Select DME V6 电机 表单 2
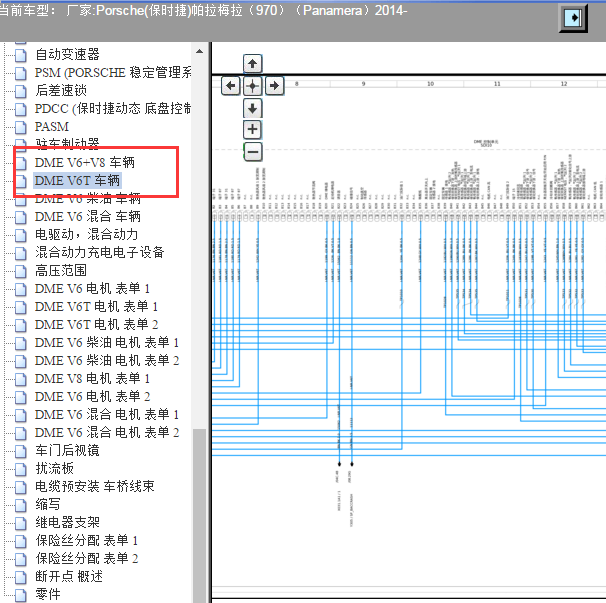 (92, 397)
